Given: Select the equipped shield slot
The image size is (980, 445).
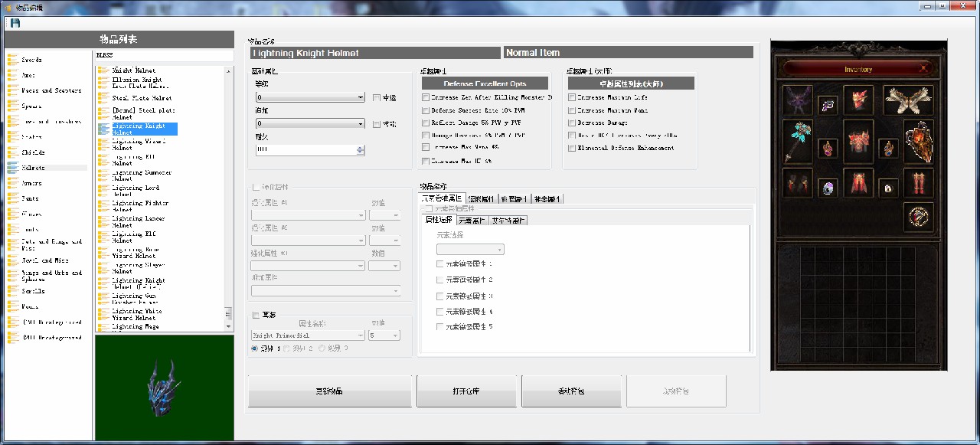Looking at the screenshot, I should tap(918, 141).
